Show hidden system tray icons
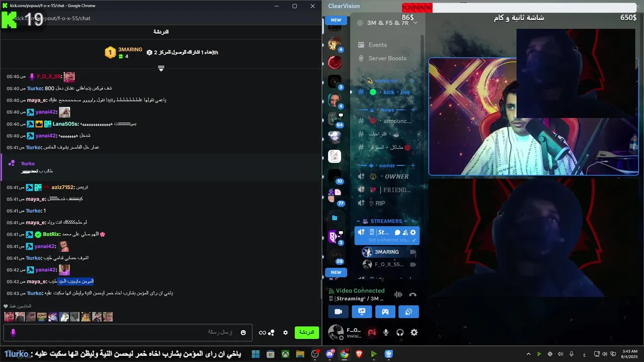This screenshot has width=644, height=362. [x=528, y=354]
